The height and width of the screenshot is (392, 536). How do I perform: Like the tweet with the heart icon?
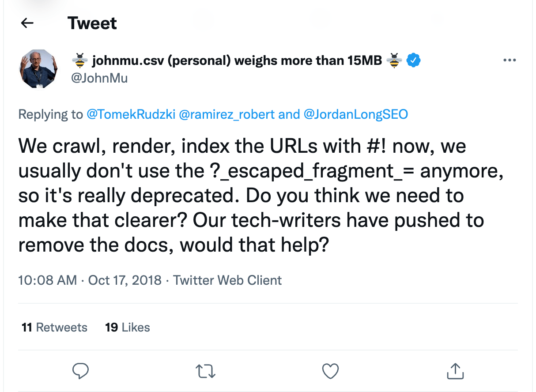330,372
